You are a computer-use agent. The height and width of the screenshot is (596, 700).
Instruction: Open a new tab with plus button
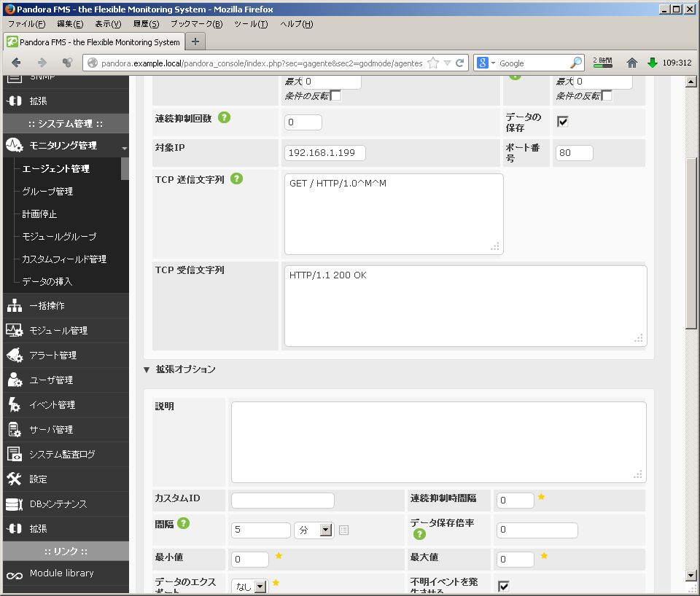195,42
